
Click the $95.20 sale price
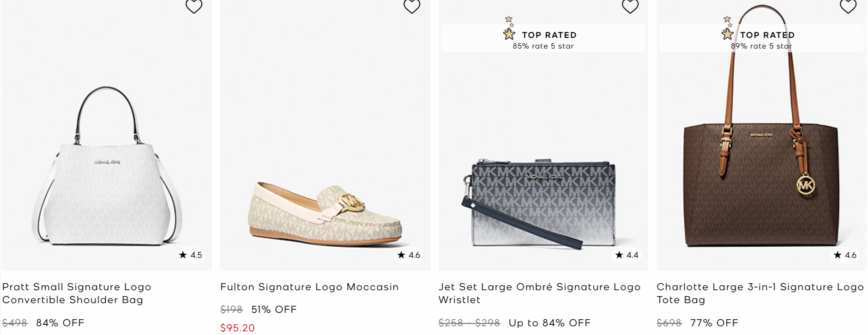coord(237,328)
